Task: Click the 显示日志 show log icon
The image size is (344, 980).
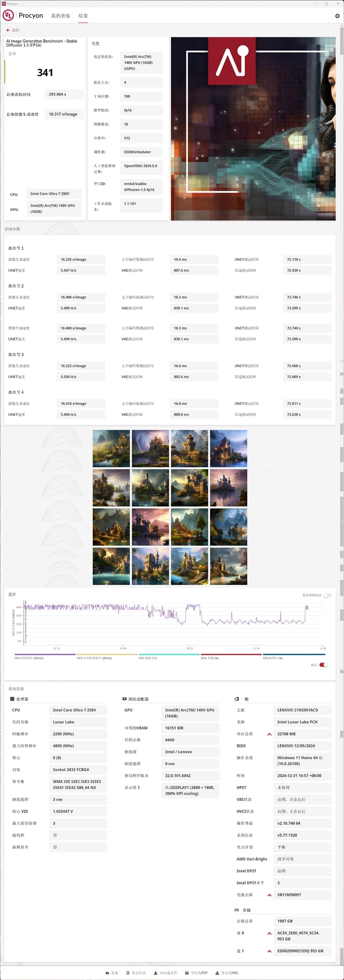Action: coord(128,973)
